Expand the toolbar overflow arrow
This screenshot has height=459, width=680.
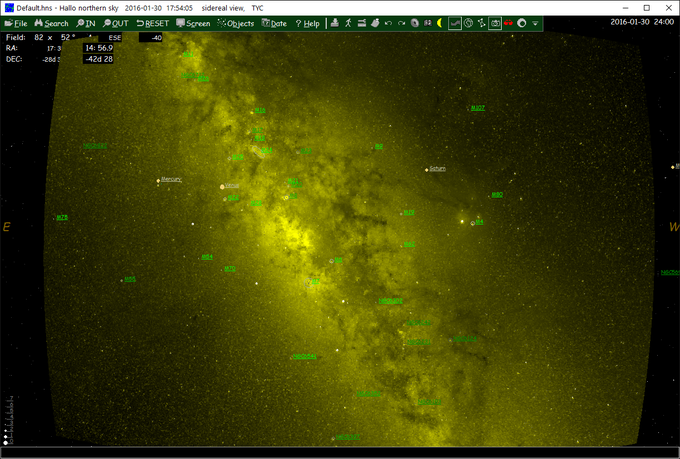pos(535,23)
